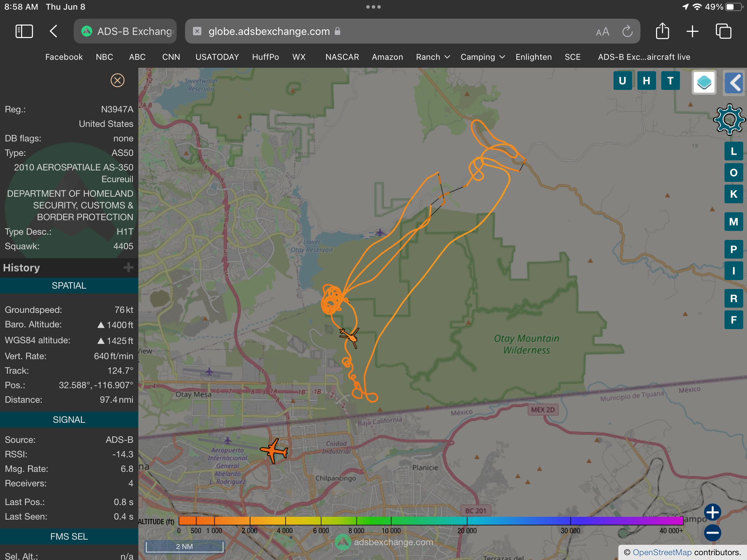Click the SPATIAL section header
Viewport: 747px width, 560px height.
tap(69, 286)
